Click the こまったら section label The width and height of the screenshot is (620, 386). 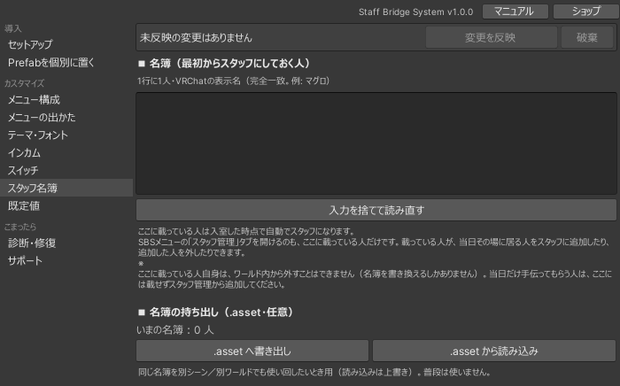tap(20, 227)
